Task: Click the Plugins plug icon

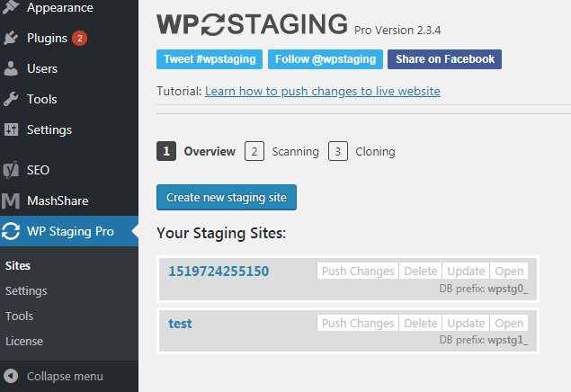Action: [11, 38]
